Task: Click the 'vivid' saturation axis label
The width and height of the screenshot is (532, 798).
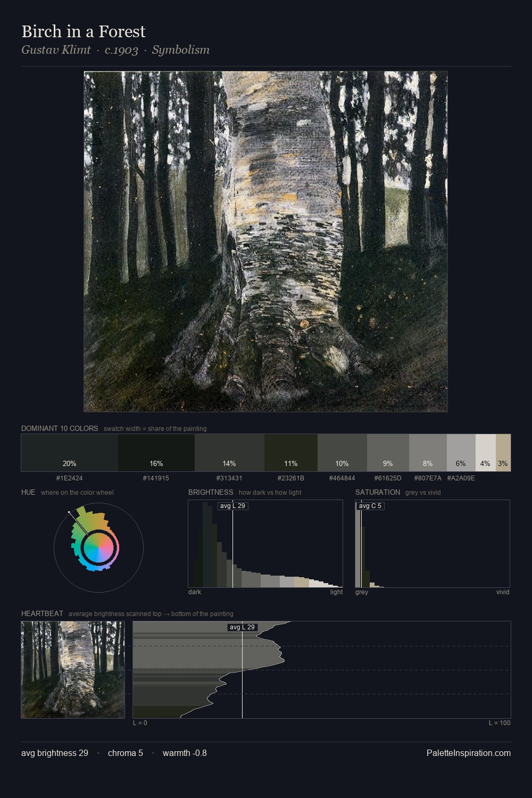Action: click(x=503, y=592)
